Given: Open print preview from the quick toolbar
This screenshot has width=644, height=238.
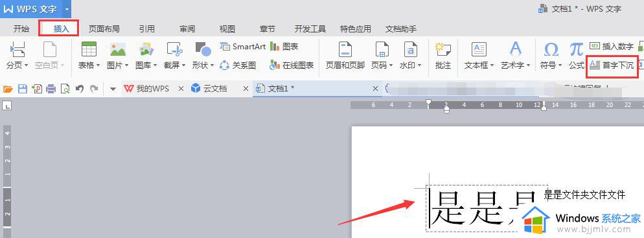Looking at the screenshot, I should pyautogui.click(x=65, y=89).
